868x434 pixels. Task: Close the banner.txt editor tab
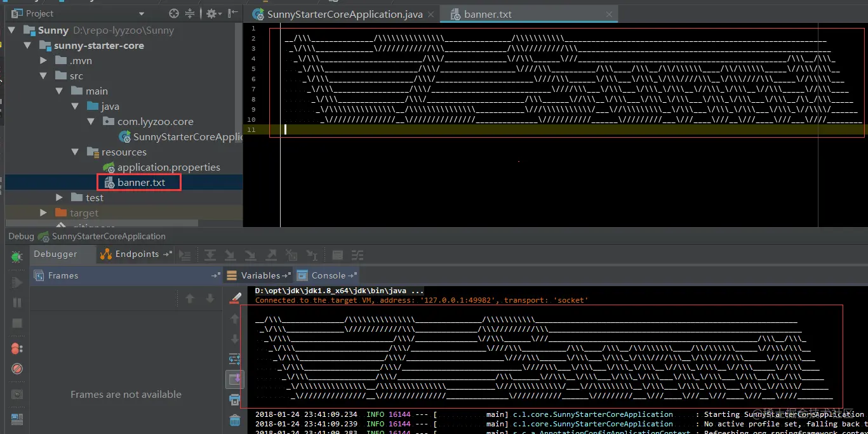click(610, 15)
